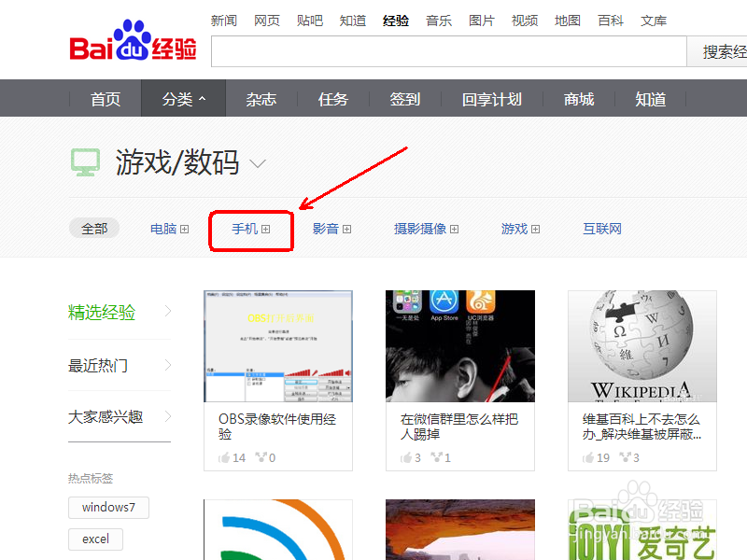This screenshot has height=560, width=747.
Task: Select the 影音 category link
Action: (x=326, y=229)
